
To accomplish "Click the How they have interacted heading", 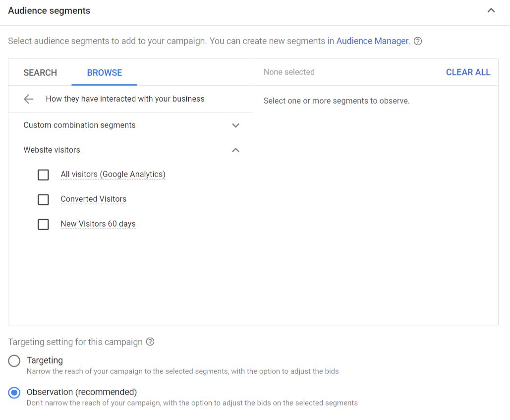I will (x=125, y=99).
